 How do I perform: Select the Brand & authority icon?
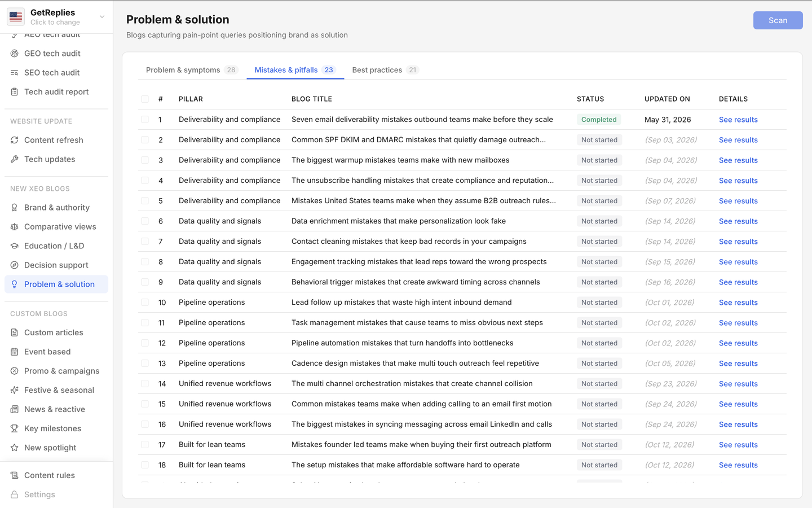pyautogui.click(x=15, y=207)
